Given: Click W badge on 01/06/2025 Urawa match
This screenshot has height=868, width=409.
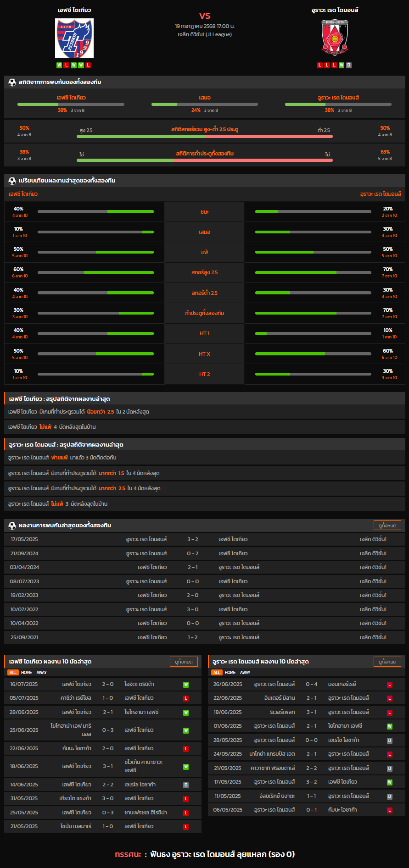Looking at the screenshot, I should [390, 726].
